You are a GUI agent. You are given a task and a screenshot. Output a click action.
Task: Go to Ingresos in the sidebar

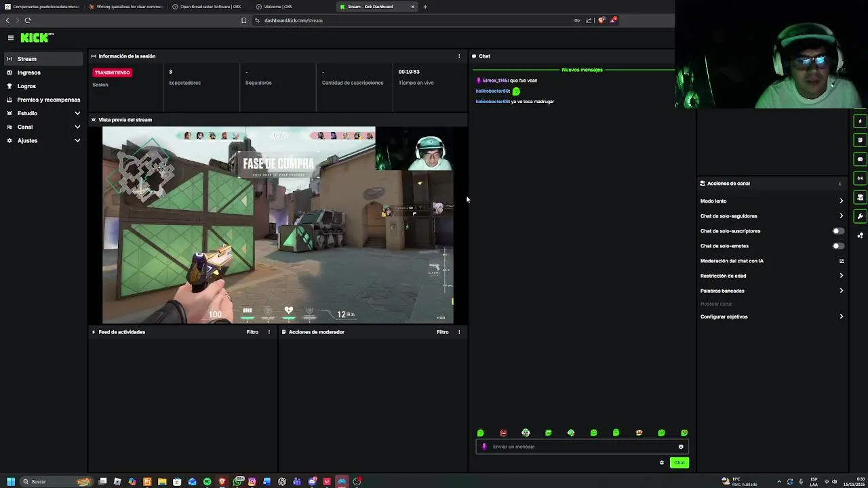(x=43, y=73)
